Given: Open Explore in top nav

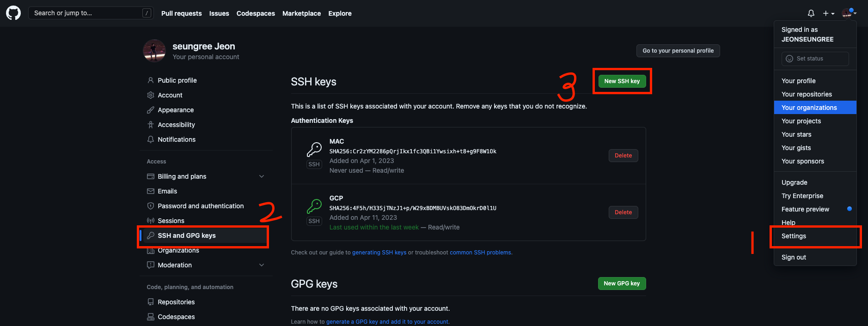Looking at the screenshot, I should point(340,13).
